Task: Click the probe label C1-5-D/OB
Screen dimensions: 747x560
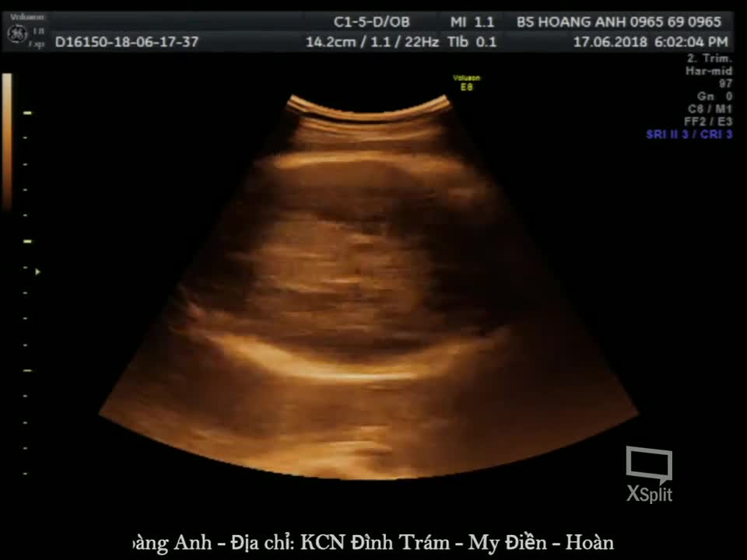Action: pyautogui.click(x=372, y=22)
